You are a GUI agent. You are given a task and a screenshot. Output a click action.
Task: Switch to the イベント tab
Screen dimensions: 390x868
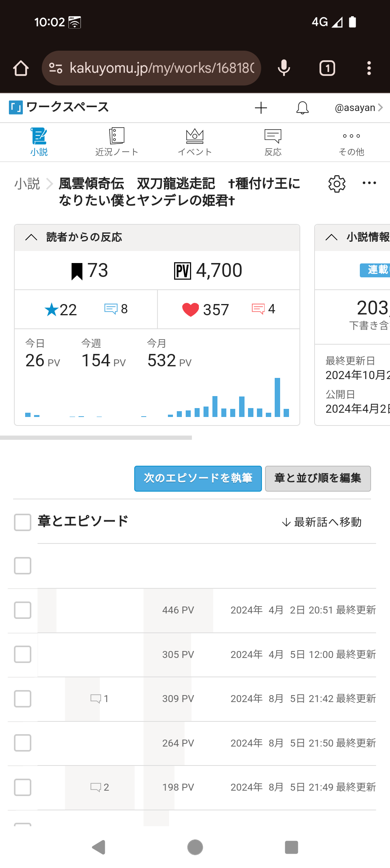pyautogui.click(x=195, y=142)
